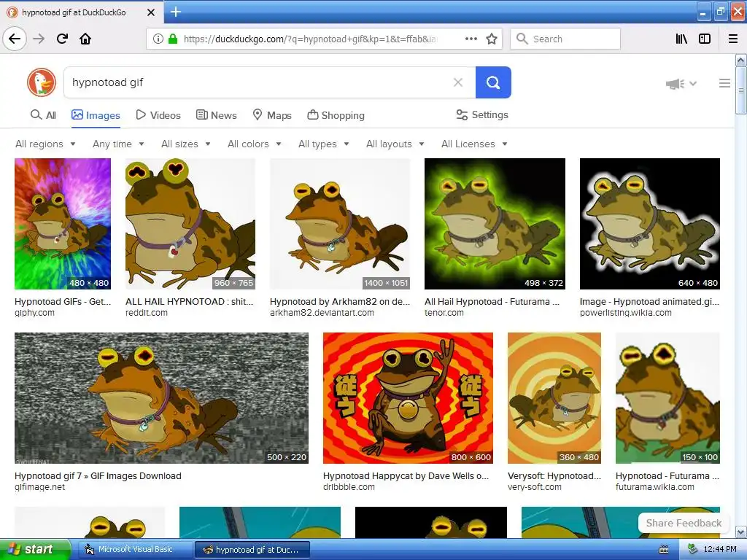Reload the page with the refresh icon
Viewport: 747px width, 560px height.
pos(62,39)
